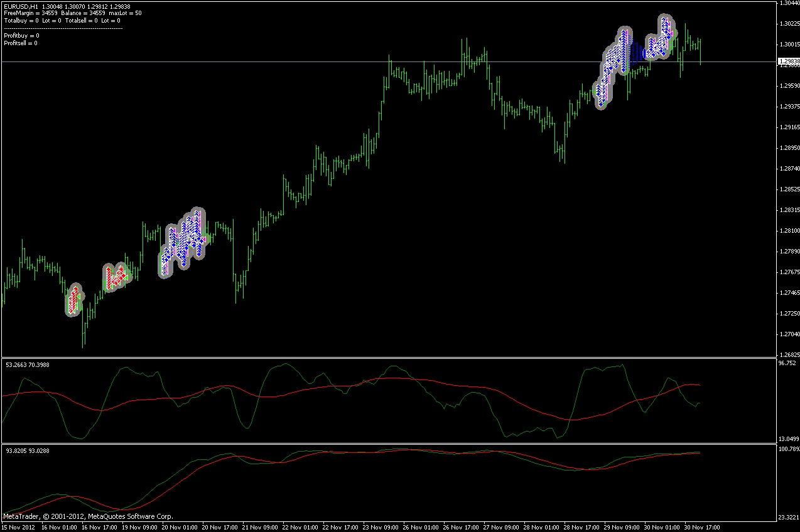Image resolution: width=800 pixels, height=532 pixels.
Task: Click the '93.8205 93.0288' indicator values
Action: tap(28, 450)
